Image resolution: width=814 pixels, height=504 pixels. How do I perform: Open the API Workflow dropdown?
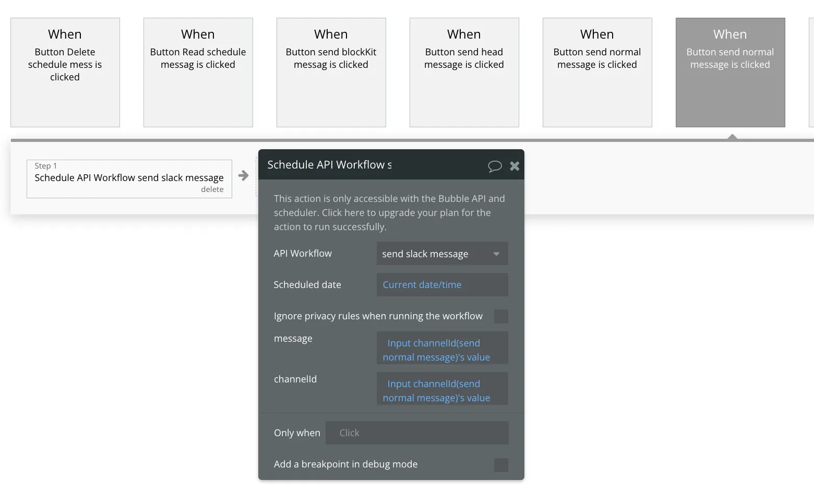[x=442, y=254]
